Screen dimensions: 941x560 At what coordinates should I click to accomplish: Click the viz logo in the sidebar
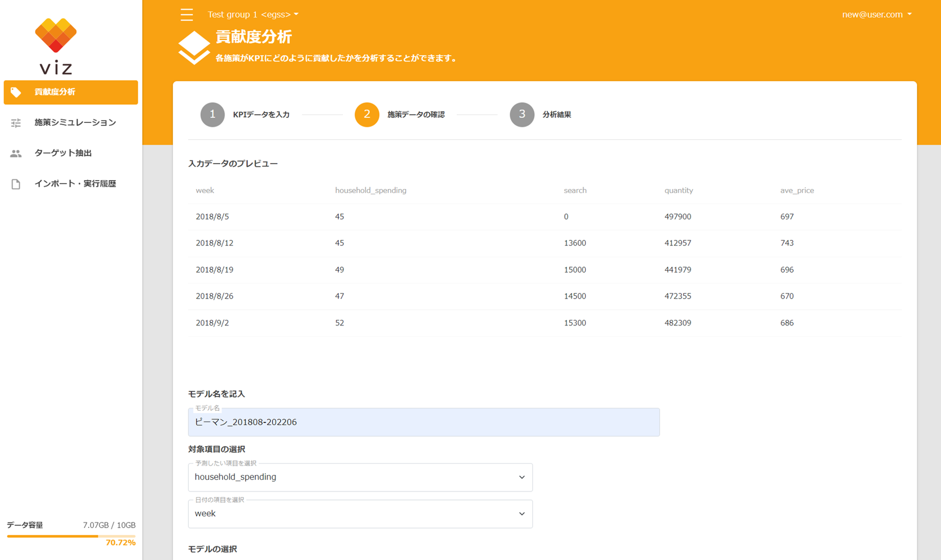(x=56, y=46)
